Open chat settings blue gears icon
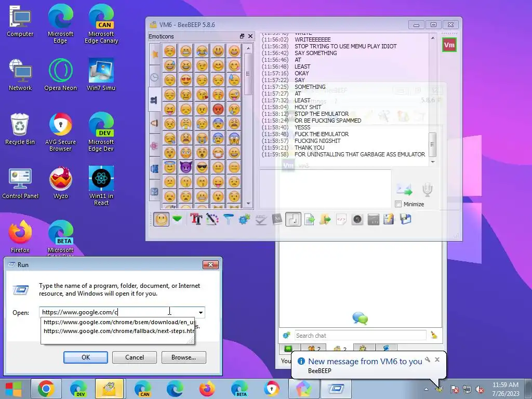This screenshot has height=399, width=532. pyautogui.click(x=244, y=220)
